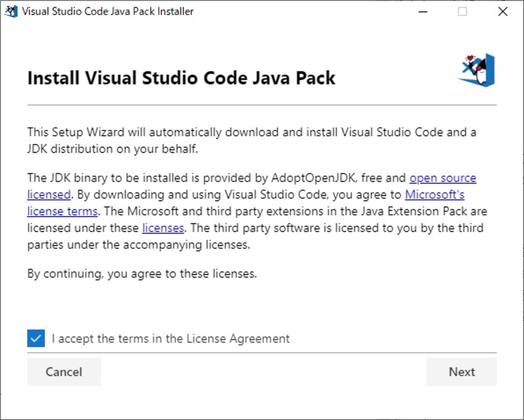Click the maximize window icon
This screenshot has height=420, width=524.
click(x=463, y=11)
